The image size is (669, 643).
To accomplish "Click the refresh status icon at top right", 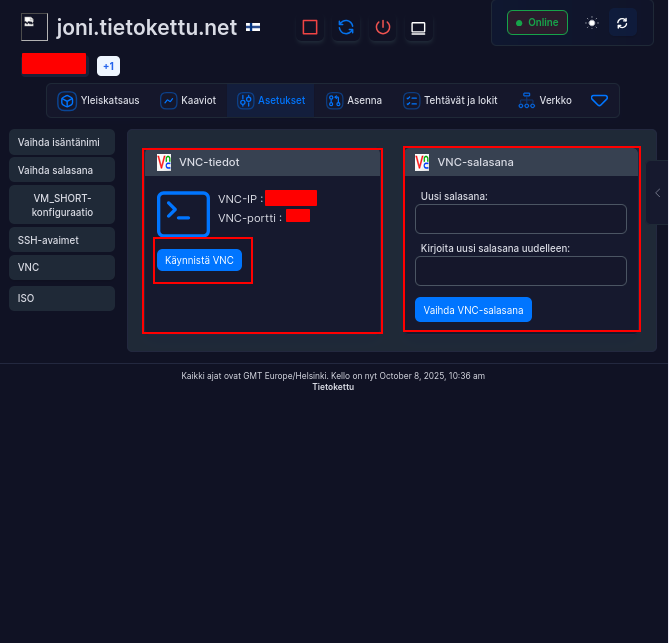I will tap(622, 22).
